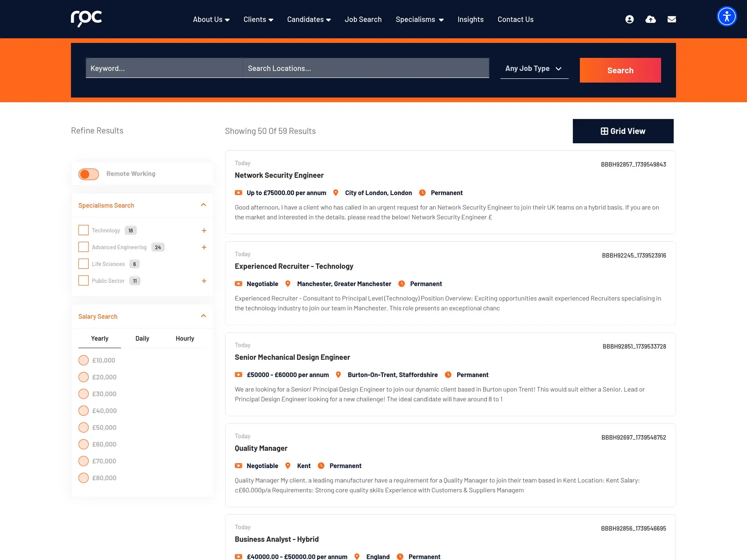Collapse the Salary Search section

pos(204,316)
